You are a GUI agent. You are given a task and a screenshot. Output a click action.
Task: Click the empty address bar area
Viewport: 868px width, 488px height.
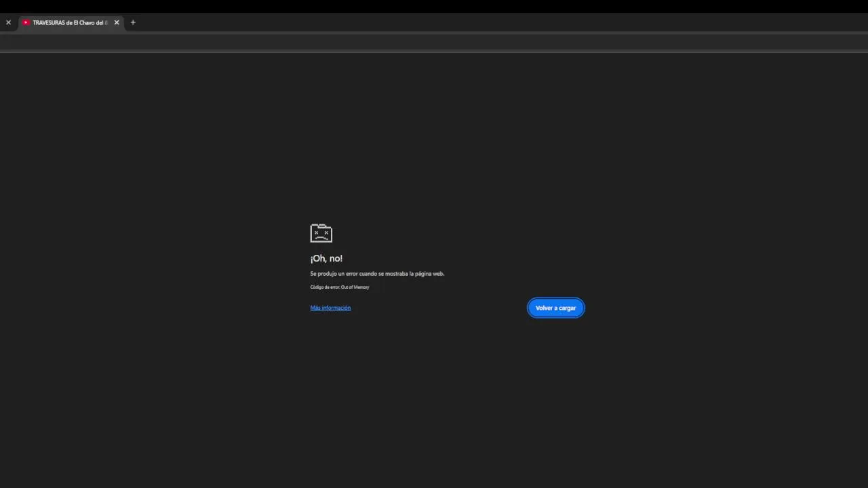tap(434, 42)
